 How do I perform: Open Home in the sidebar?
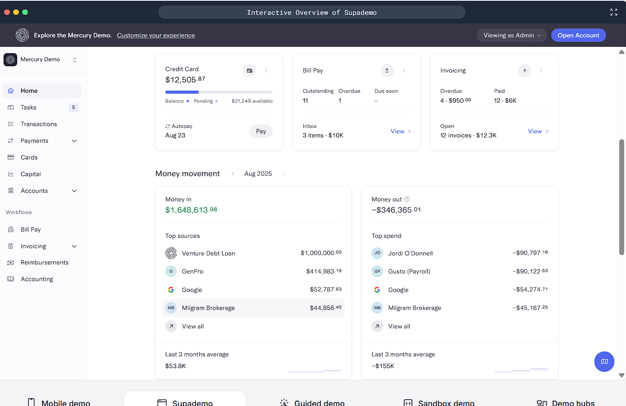(x=42, y=91)
